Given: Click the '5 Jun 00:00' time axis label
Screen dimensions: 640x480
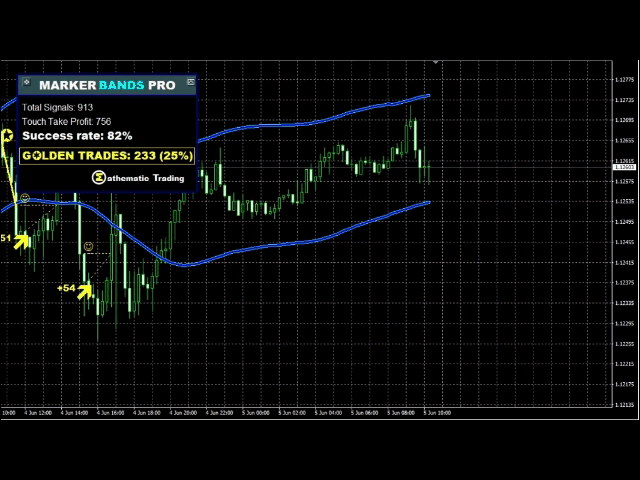Looking at the screenshot, I should [x=256, y=413].
